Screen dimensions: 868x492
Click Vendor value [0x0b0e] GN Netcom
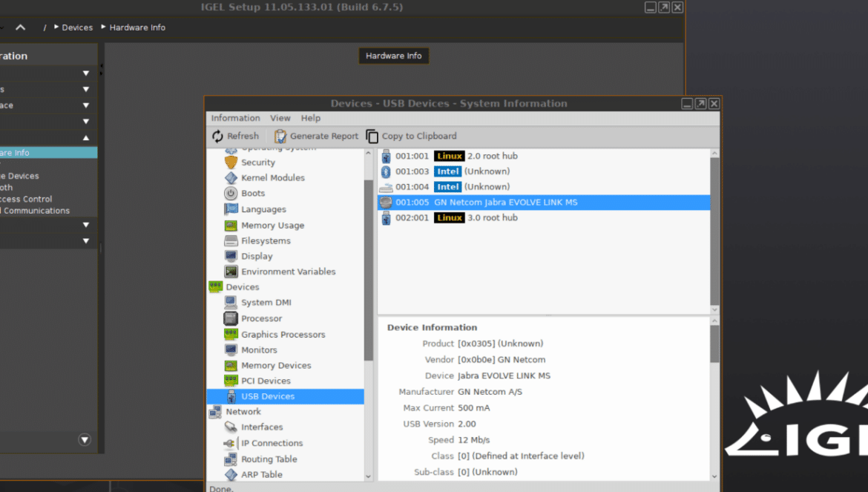[x=502, y=360]
